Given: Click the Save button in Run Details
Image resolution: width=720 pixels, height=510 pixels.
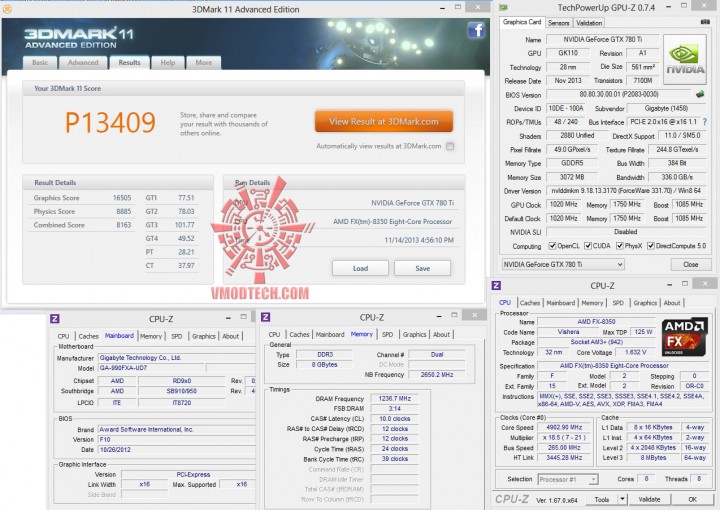Looking at the screenshot, I should click(422, 268).
